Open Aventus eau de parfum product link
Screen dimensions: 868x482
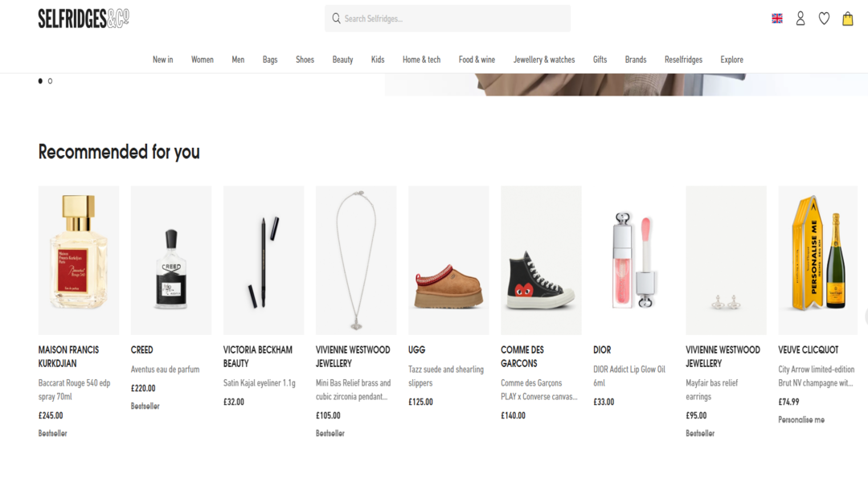tap(165, 369)
